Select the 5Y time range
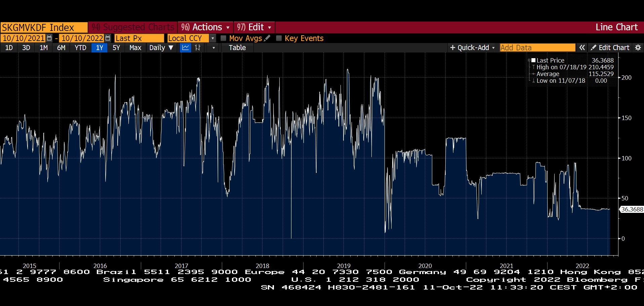The image size is (644, 306). (x=116, y=48)
